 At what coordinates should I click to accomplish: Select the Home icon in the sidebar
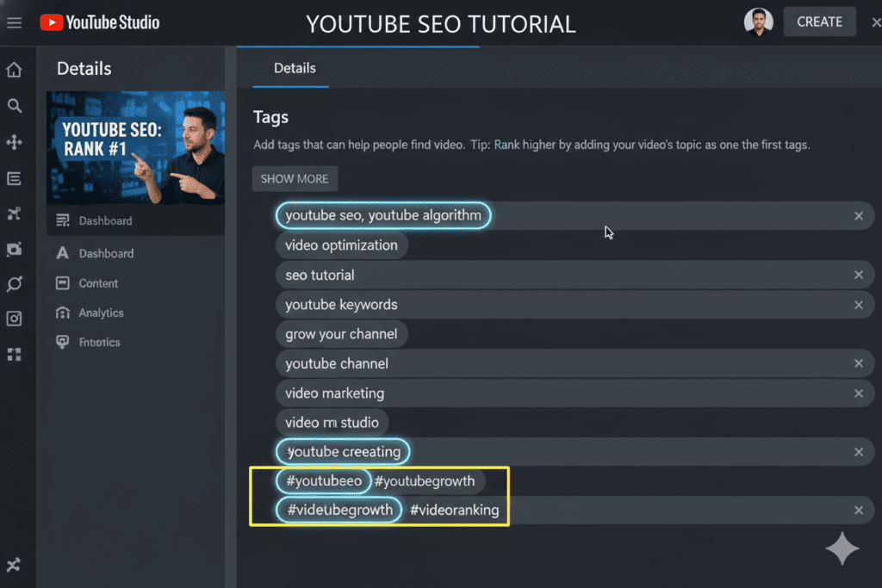[14, 69]
